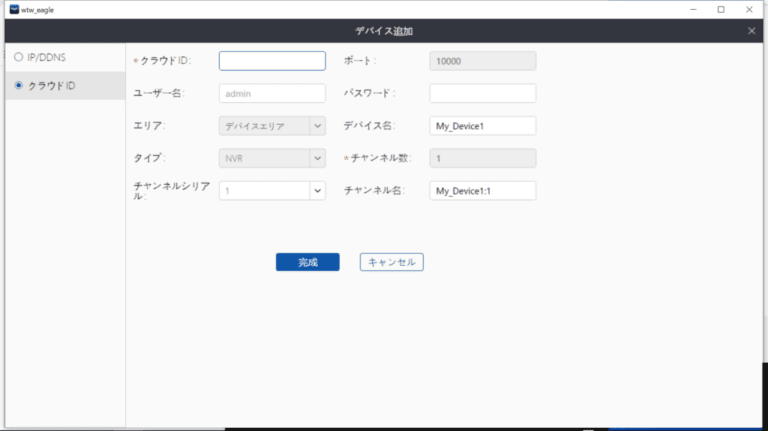Select the クラウドID radio option
This screenshot has height=431, width=768.
coord(18,86)
